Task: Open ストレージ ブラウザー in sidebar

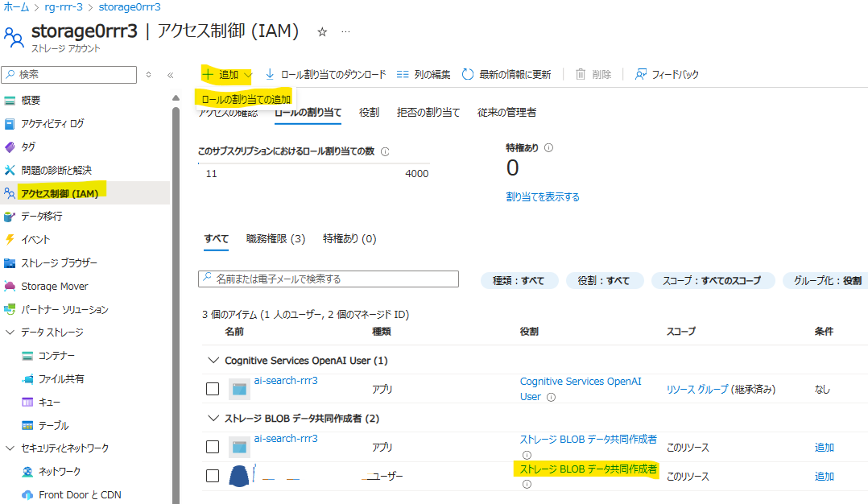Action: 59,262
